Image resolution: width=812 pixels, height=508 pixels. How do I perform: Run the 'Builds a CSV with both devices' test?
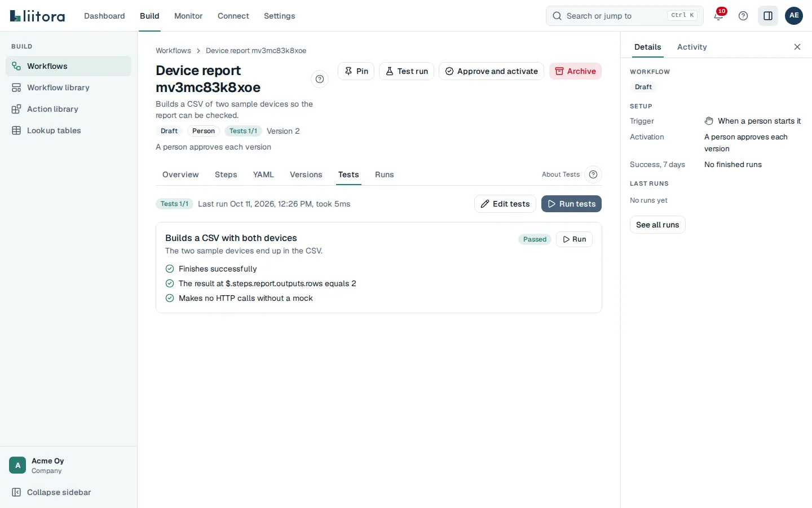574,239
